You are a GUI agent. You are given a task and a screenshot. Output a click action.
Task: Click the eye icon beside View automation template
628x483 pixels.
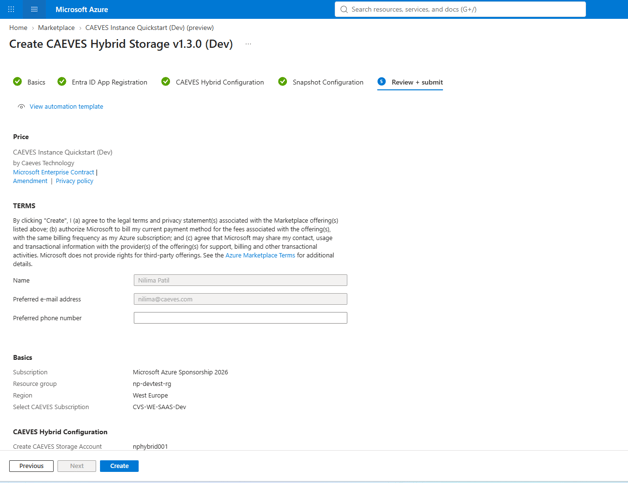(21, 107)
